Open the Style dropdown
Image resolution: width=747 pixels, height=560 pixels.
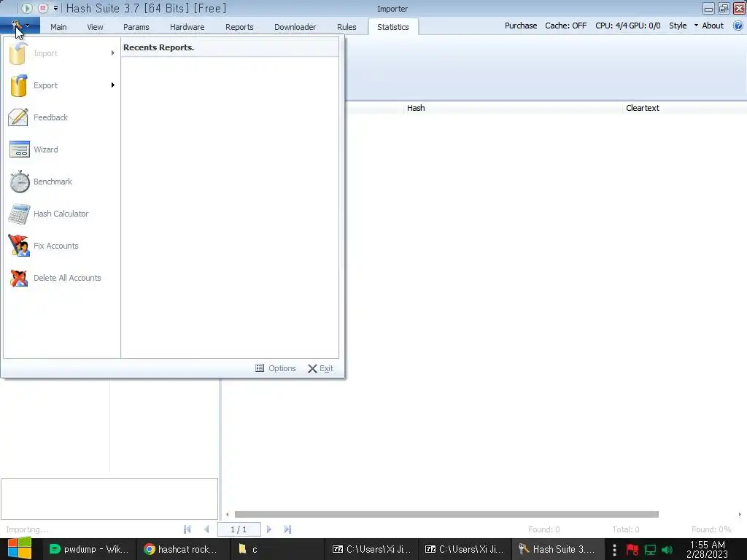[683, 26]
